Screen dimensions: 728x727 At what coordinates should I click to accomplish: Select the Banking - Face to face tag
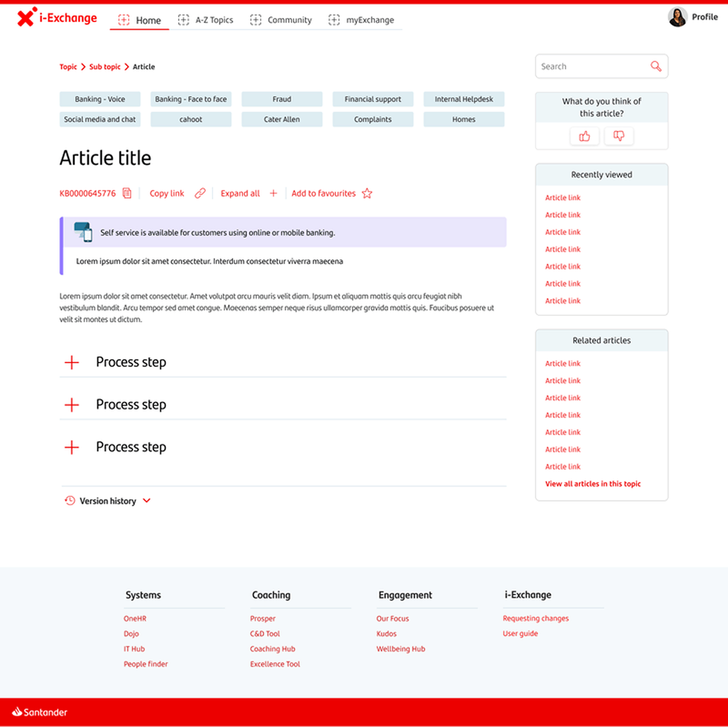click(x=191, y=99)
